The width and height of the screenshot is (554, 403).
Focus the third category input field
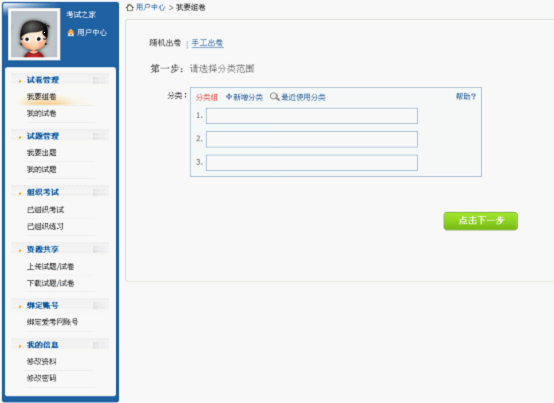[312, 163]
